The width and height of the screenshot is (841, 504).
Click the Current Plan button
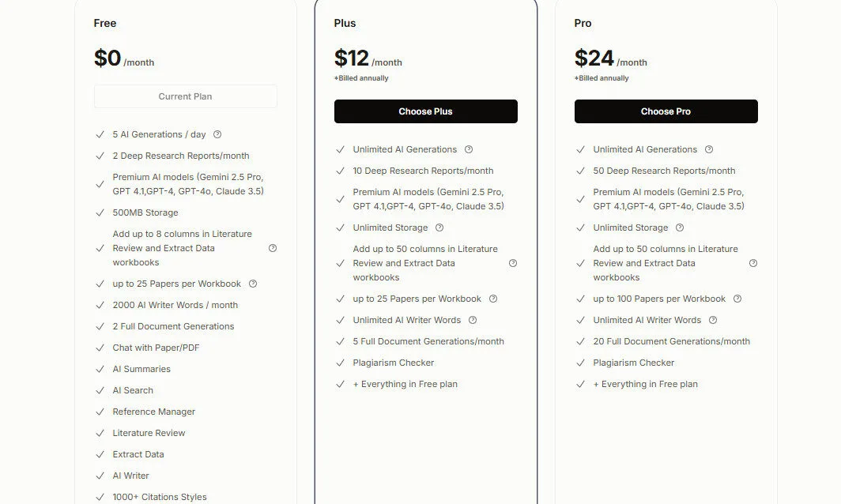185,96
